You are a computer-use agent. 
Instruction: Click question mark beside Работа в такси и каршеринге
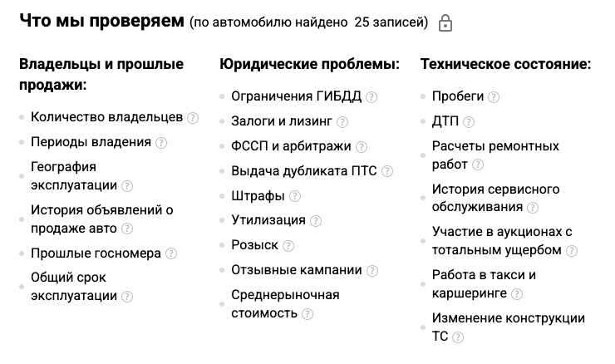point(517,294)
